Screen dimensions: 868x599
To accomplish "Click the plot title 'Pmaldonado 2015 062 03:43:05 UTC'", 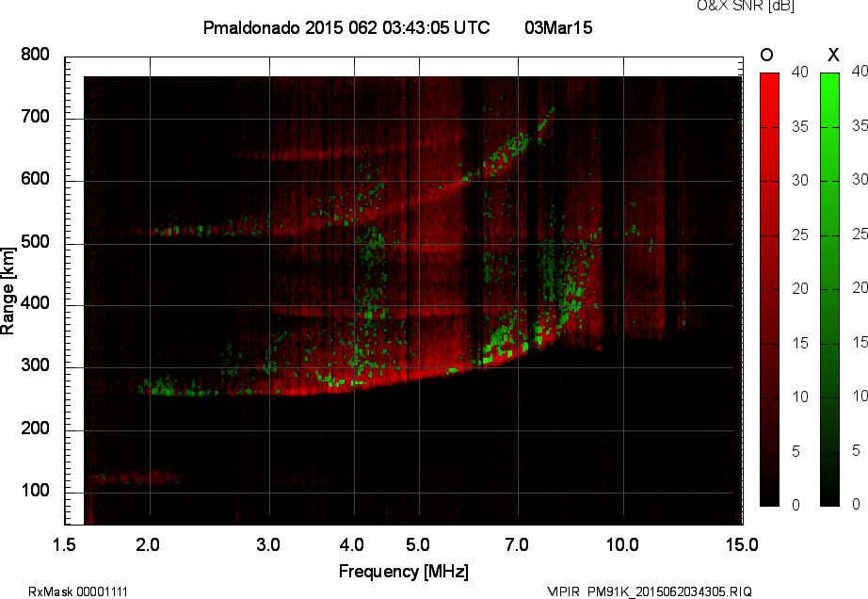I will pos(346,27).
